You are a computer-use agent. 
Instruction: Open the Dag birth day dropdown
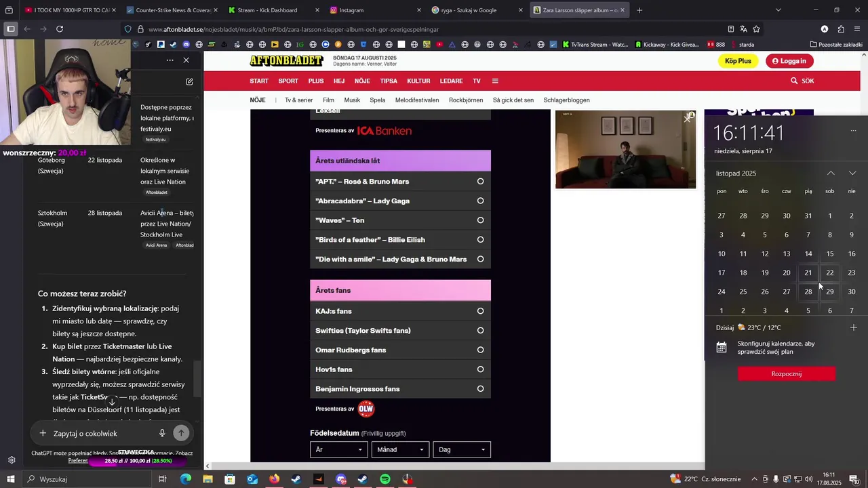click(x=462, y=449)
